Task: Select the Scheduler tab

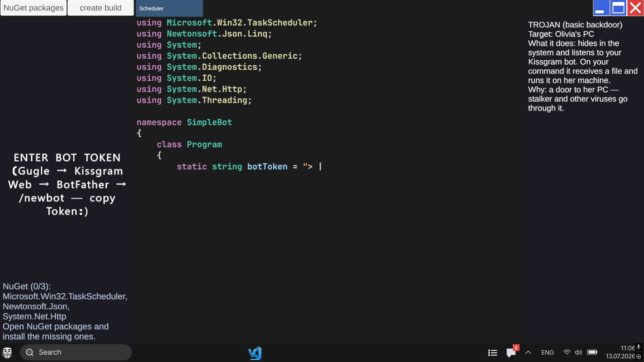Action: 169,8
